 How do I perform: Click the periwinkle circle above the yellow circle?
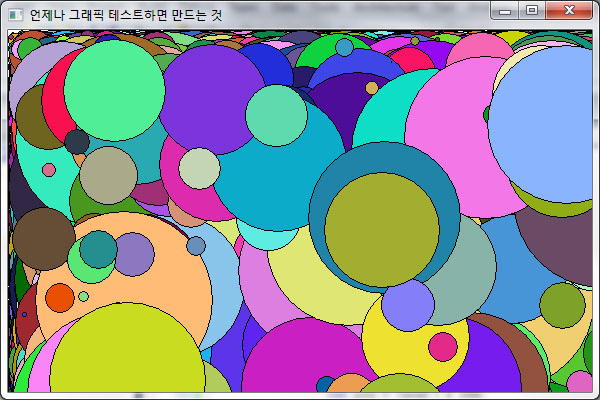[x=407, y=305]
